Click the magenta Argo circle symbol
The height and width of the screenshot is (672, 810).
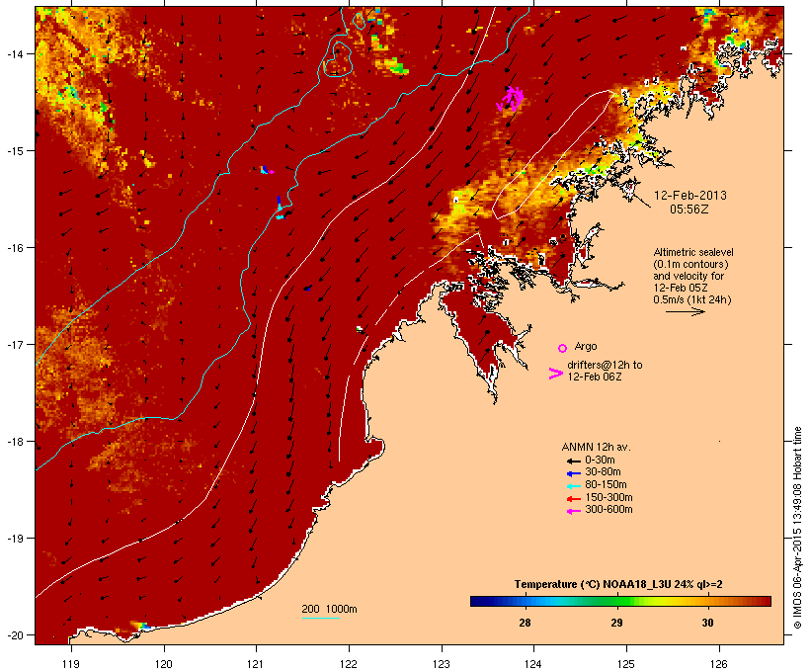(563, 348)
